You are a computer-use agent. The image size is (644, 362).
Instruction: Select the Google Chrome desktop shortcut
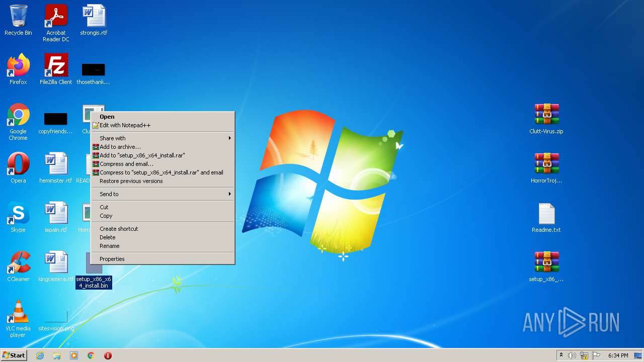point(18,122)
